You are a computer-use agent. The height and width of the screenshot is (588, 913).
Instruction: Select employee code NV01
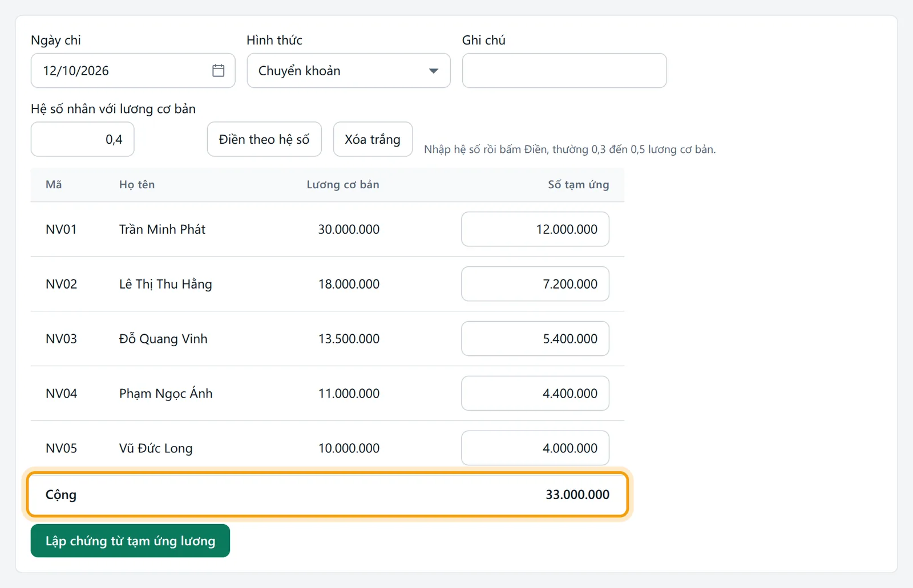(x=61, y=229)
